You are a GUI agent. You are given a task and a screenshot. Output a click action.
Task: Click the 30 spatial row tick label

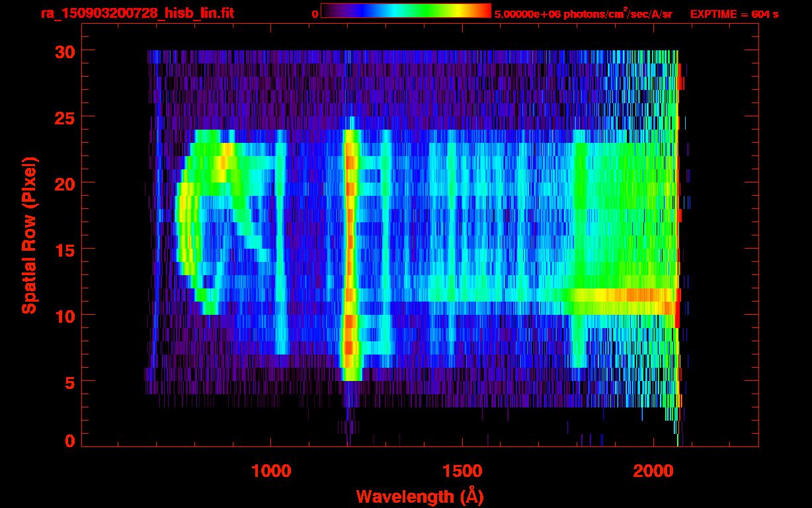click(63, 51)
